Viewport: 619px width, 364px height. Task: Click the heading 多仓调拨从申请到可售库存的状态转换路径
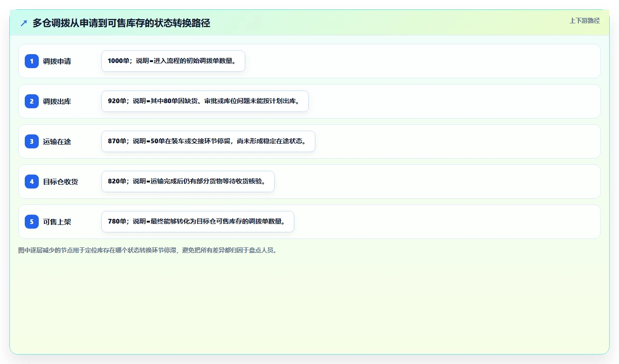121,23
